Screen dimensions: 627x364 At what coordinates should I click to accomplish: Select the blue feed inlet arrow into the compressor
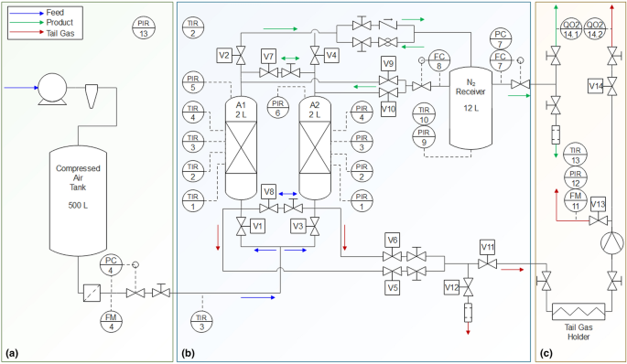(x=21, y=88)
